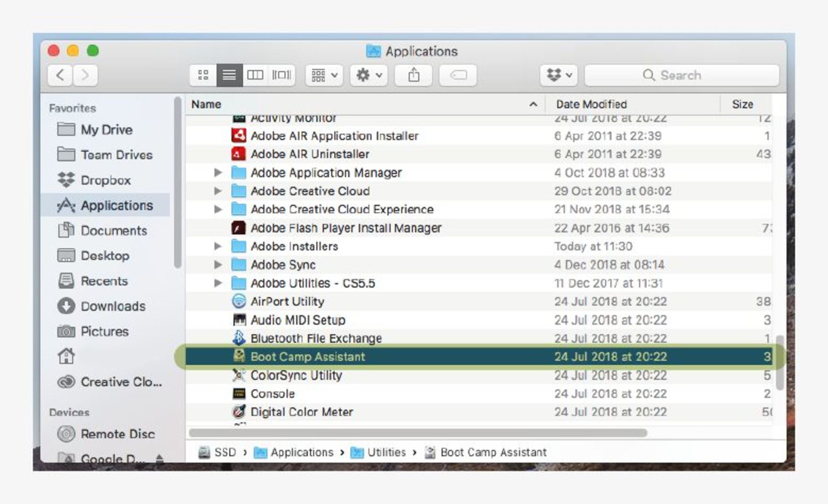The image size is (828, 504).
Task: Switch to icon view
Action: (x=203, y=75)
